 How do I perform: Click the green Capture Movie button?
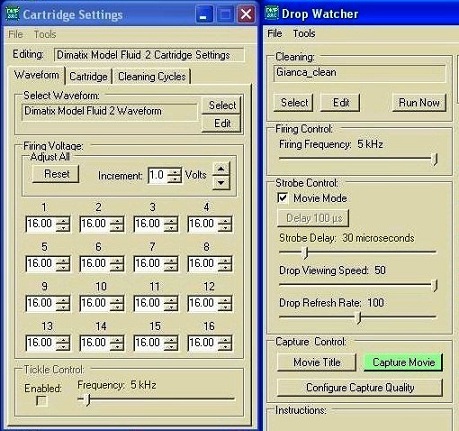(403, 362)
